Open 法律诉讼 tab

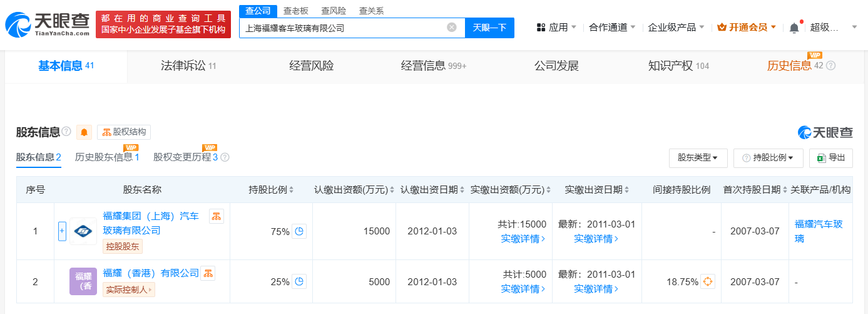click(188, 66)
